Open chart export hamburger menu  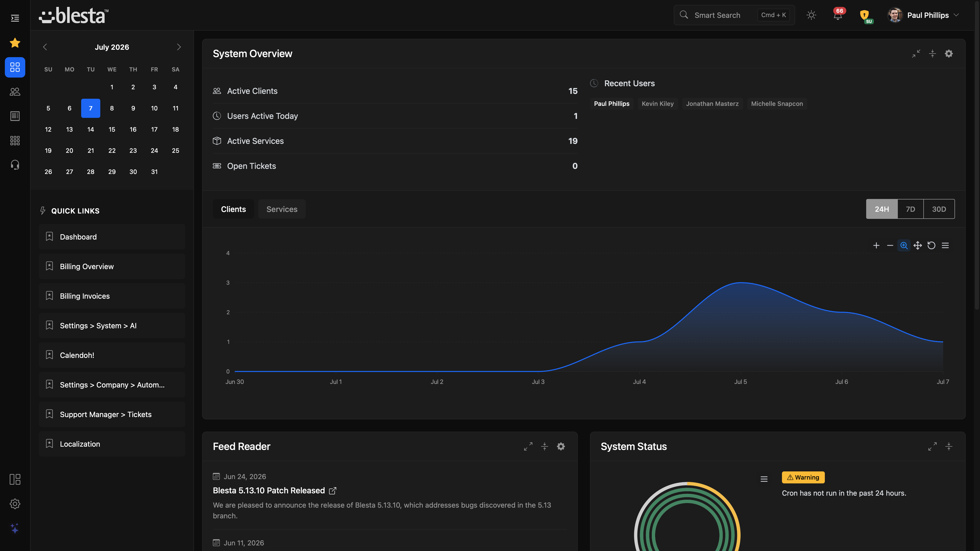945,245
